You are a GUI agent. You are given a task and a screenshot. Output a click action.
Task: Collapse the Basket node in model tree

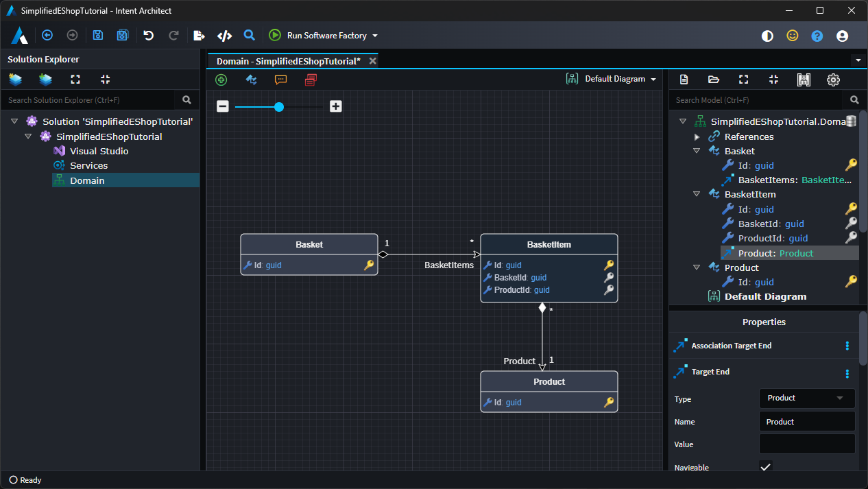click(x=697, y=151)
